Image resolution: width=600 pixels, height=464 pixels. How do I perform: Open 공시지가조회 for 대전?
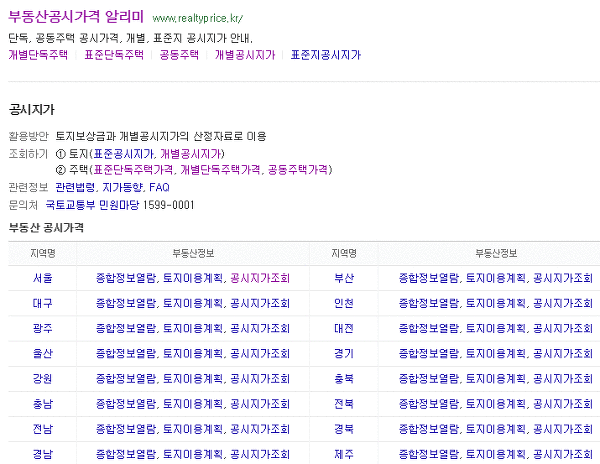point(563,329)
